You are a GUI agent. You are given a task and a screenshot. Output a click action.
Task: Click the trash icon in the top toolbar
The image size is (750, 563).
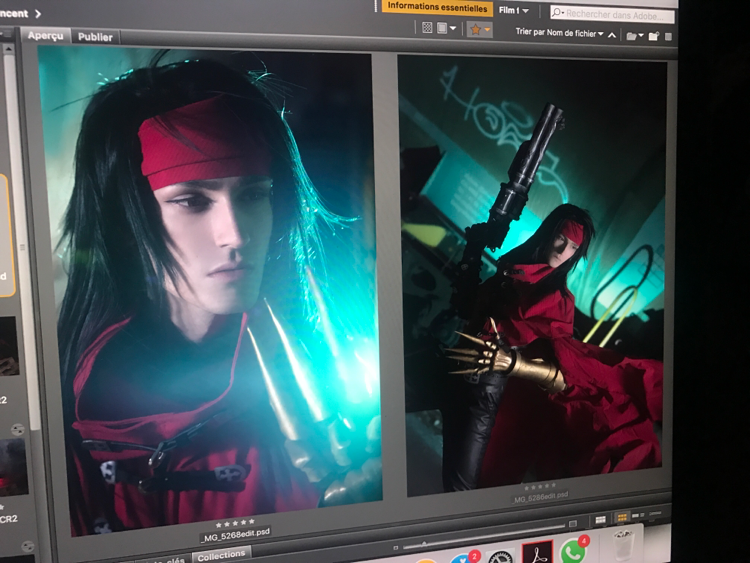669,36
